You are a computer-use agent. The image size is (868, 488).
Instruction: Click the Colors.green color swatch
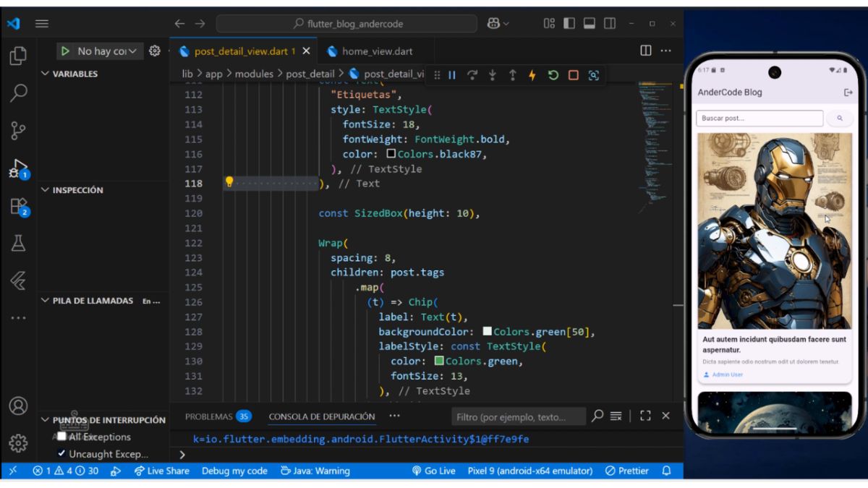[439, 361]
